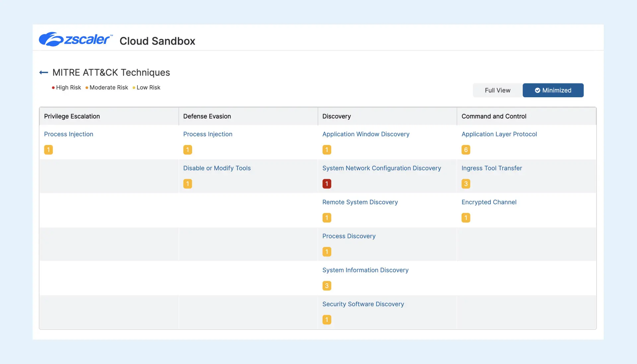Click the MITRE ATT&CK Techniques heading

(x=111, y=72)
